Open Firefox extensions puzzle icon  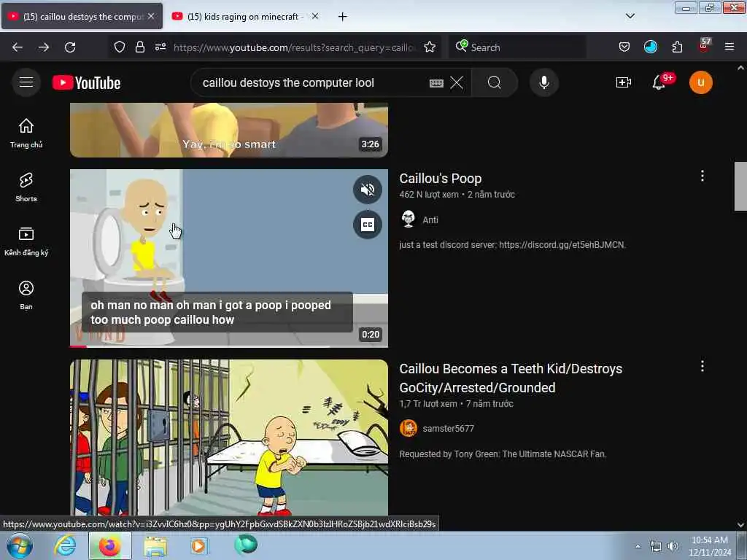tap(677, 47)
